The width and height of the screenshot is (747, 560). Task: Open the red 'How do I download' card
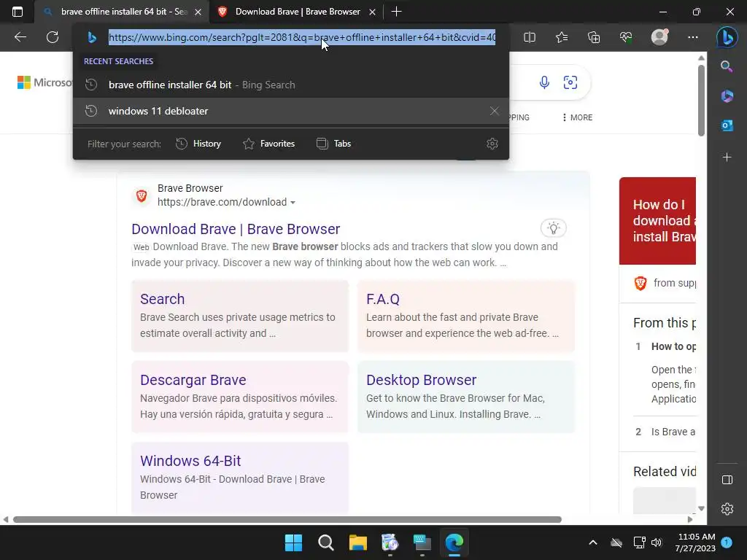657,221
